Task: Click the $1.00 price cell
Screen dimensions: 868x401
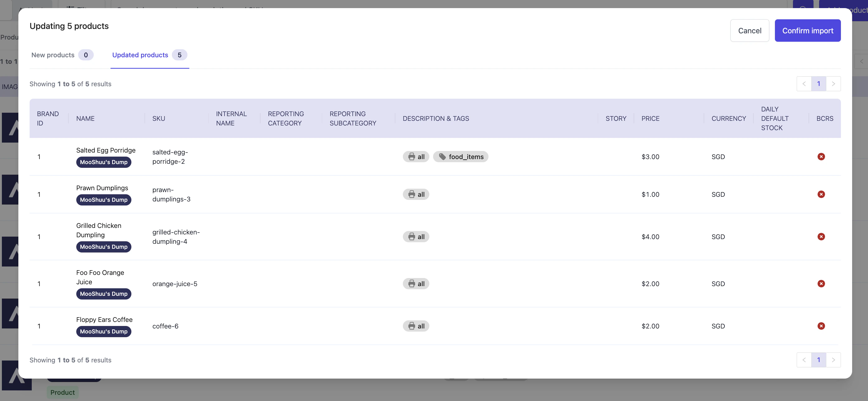Action: [650, 195]
